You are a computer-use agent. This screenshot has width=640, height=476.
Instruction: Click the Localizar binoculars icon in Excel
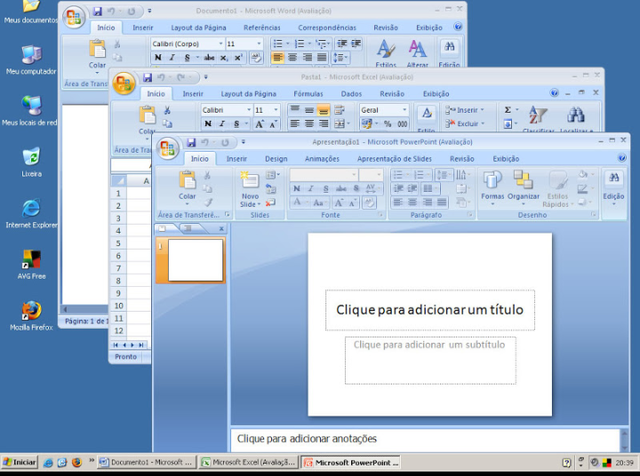[576, 115]
